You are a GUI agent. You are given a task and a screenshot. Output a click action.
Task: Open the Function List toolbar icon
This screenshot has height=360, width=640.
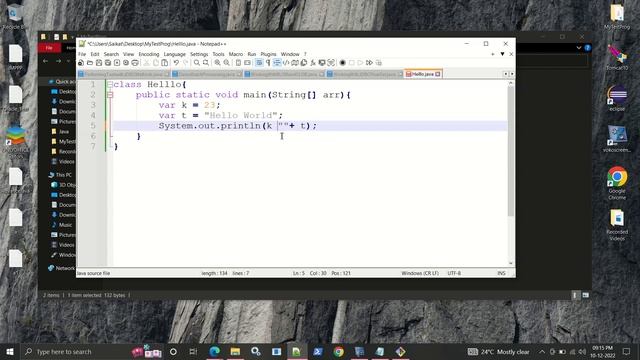pyautogui.click(x=313, y=63)
